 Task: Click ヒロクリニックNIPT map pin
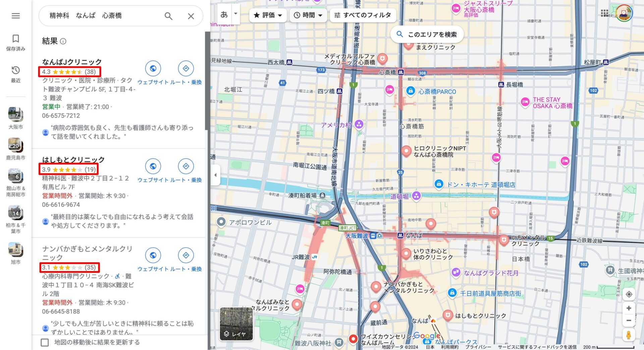coord(406,151)
